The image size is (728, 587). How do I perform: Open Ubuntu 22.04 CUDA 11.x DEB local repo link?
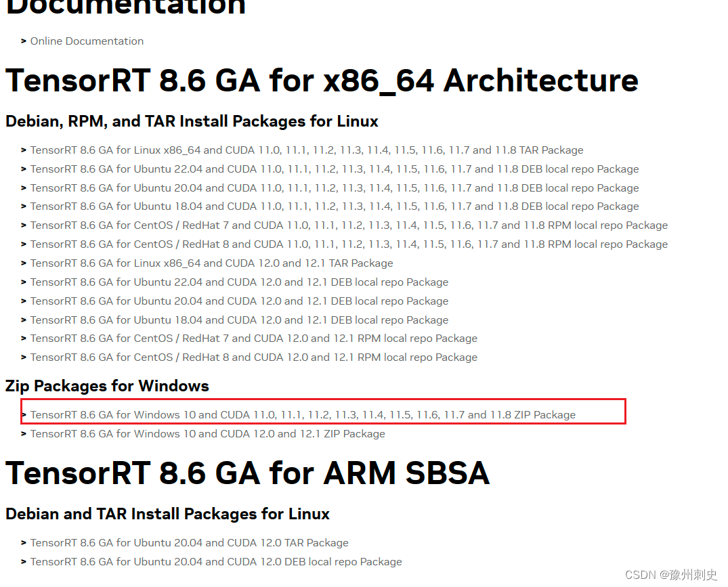(x=335, y=169)
